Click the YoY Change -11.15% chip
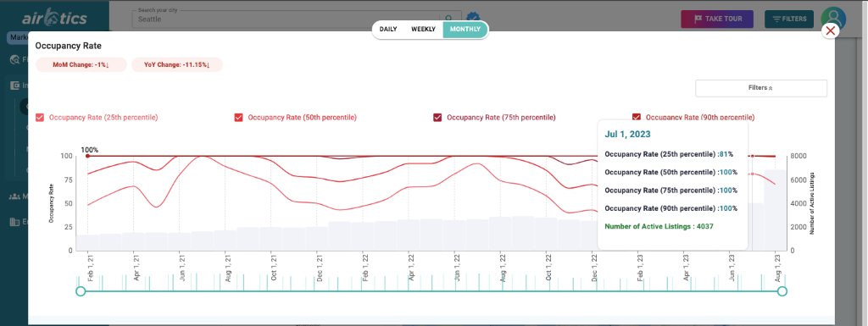 176,64
